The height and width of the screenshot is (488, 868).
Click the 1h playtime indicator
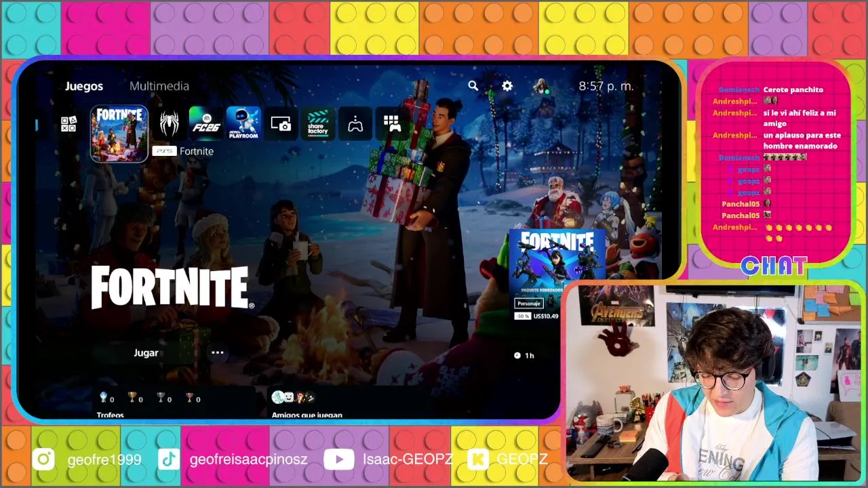click(x=524, y=355)
